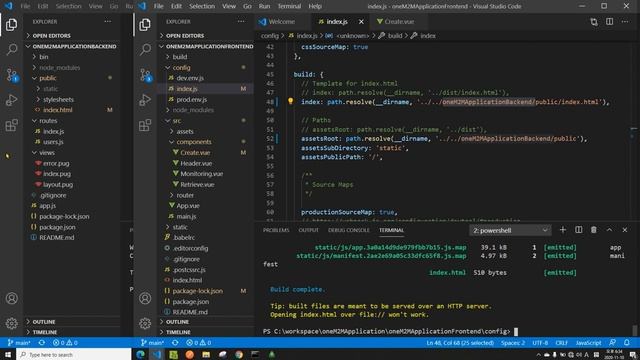Collapse views folder in Backend explorer
Viewport: 640px width, 360px height.
click(47, 152)
